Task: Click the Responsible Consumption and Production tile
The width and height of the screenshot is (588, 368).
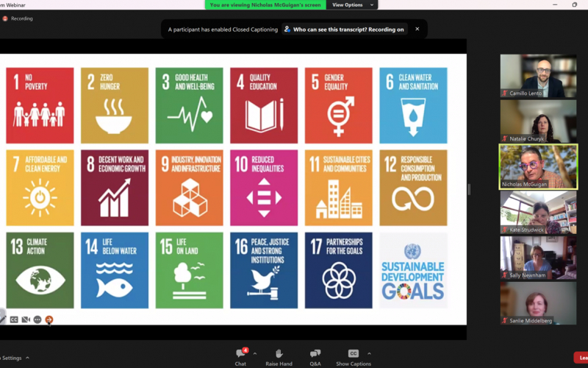Action: click(413, 188)
